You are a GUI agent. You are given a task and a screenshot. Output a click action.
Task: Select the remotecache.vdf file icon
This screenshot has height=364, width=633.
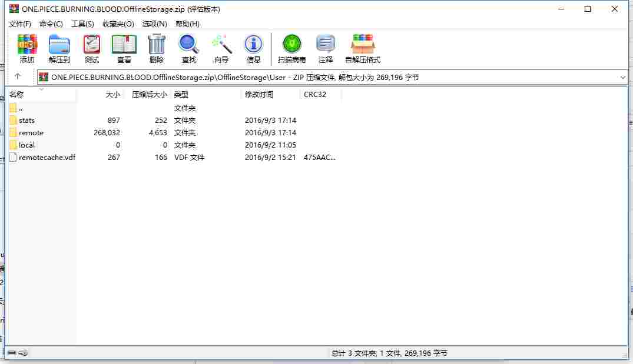[13, 157]
